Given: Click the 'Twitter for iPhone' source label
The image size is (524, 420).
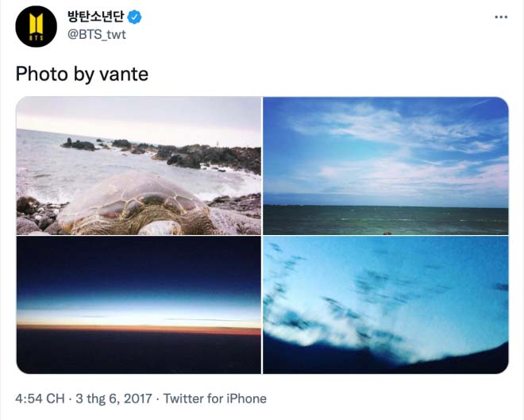Looking at the screenshot, I should point(215,399).
